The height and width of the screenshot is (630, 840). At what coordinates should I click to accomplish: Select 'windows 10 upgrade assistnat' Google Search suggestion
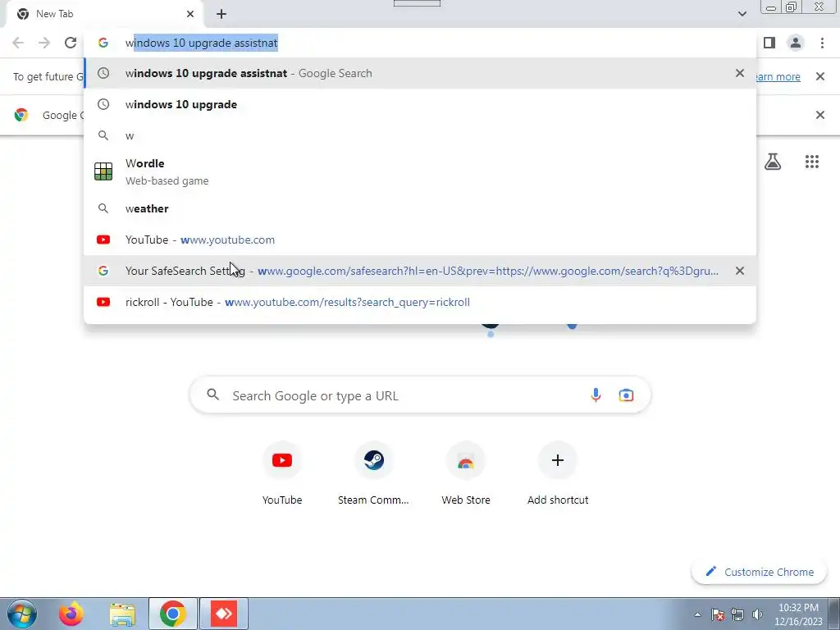pos(420,73)
